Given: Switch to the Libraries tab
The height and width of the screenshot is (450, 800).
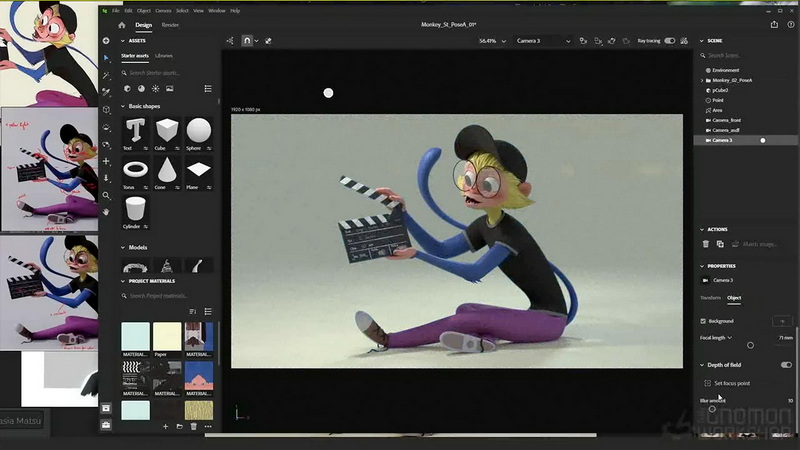Looking at the screenshot, I should (164, 56).
